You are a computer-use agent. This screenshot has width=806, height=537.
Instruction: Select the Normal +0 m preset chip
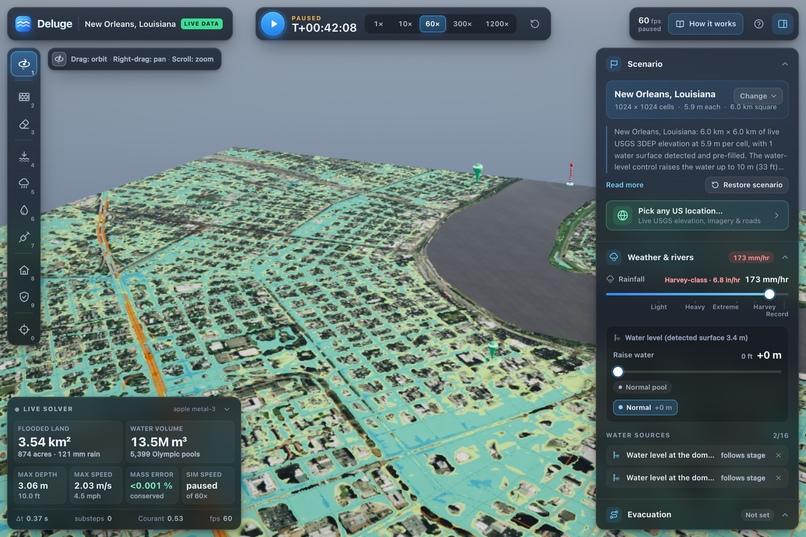pyautogui.click(x=645, y=408)
